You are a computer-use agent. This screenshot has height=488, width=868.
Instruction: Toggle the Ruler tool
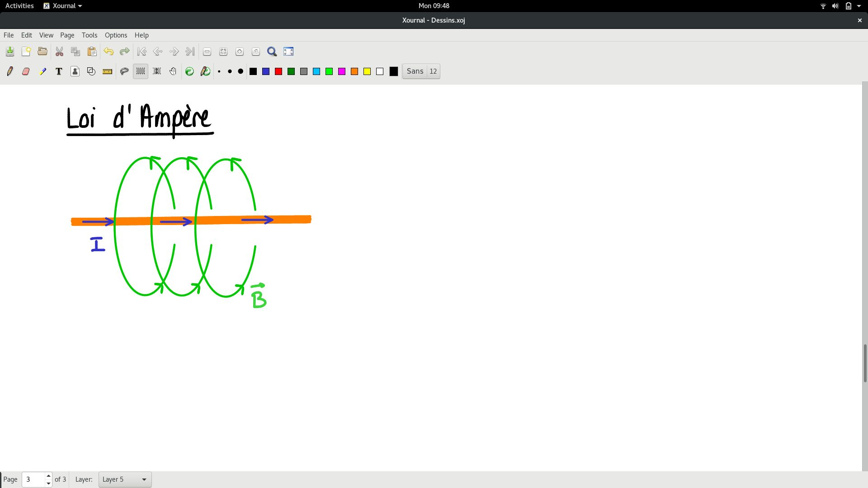(107, 71)
